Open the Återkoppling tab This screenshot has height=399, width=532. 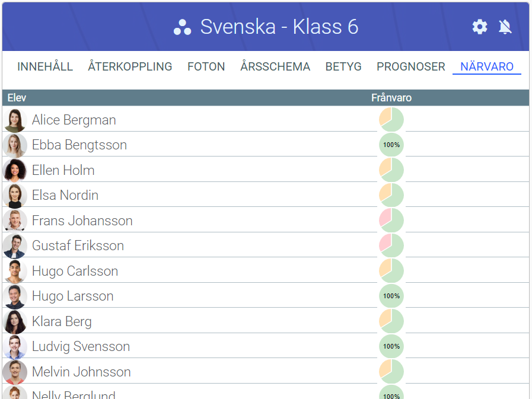(130, 67)
